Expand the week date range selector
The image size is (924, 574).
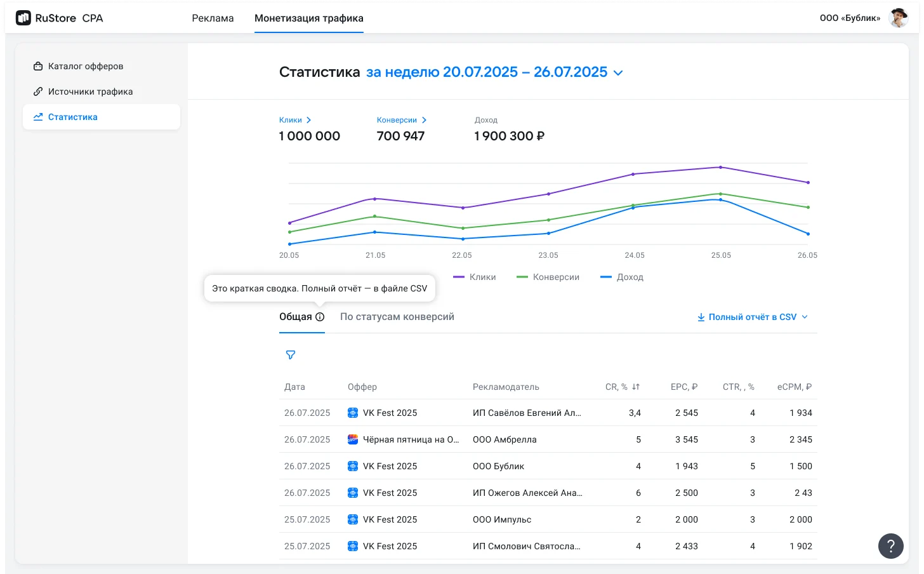(494, 72)
